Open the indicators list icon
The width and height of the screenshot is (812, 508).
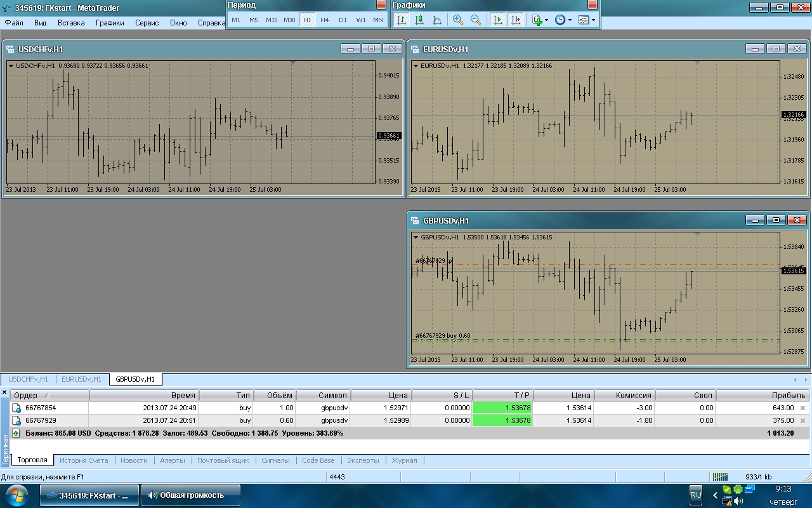[x=537, y=20]
